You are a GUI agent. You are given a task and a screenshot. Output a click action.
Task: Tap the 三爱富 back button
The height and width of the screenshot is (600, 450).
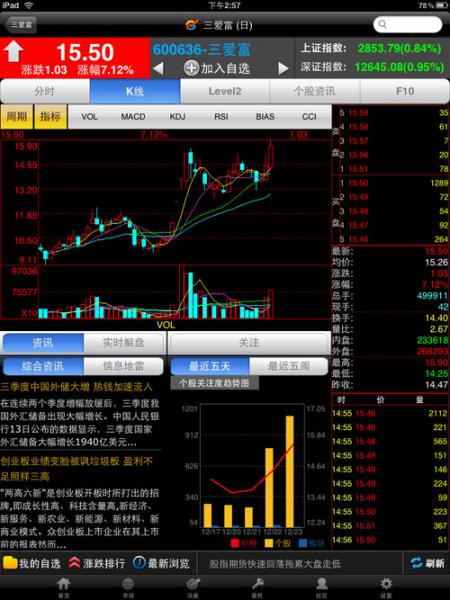(21, 25)
